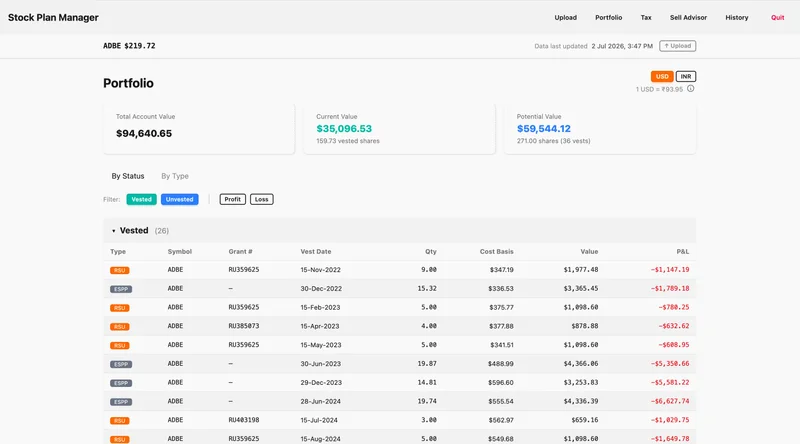
Task: Open Sell Advisor page
Action: coord(688,17)
